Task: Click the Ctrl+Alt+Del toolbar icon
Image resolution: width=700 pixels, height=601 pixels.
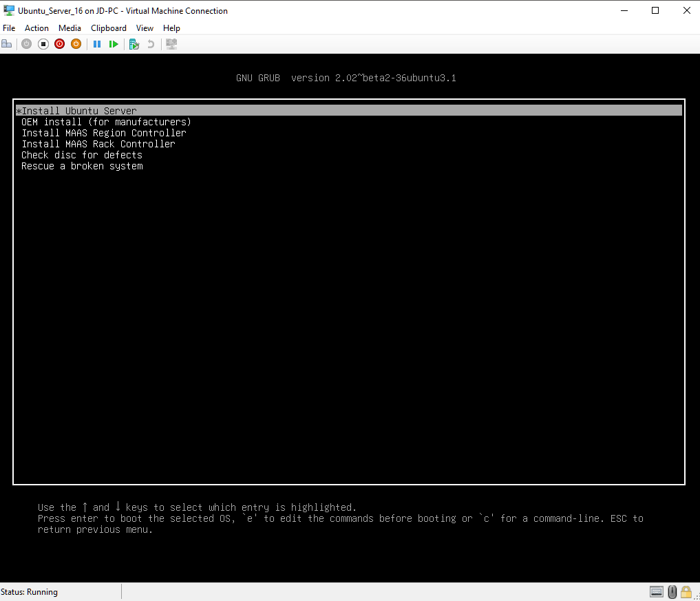Action: coord(7,44)
